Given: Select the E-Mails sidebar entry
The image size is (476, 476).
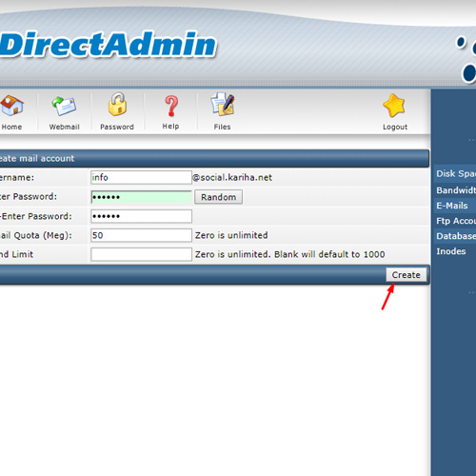Looking at the screenshot, I should pos(455,206).
